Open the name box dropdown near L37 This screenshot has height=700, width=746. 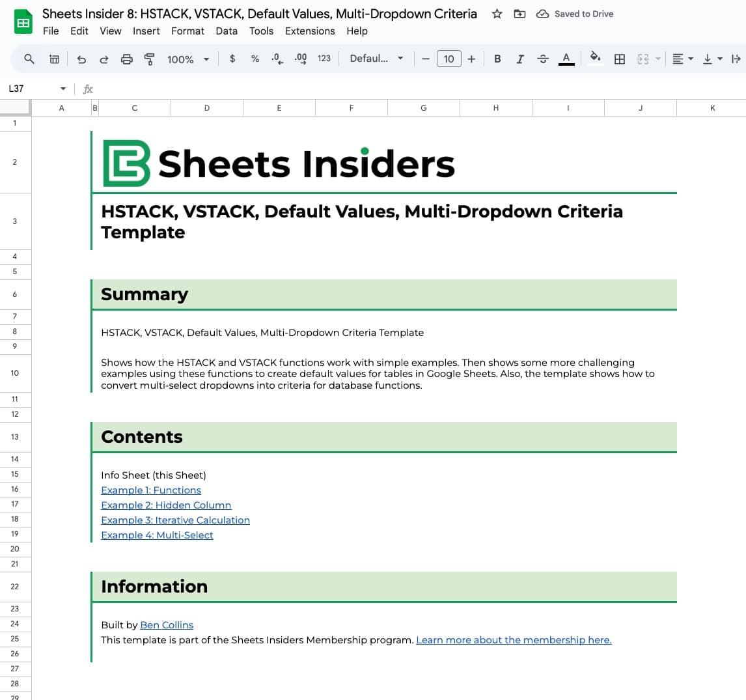[62, 89]
